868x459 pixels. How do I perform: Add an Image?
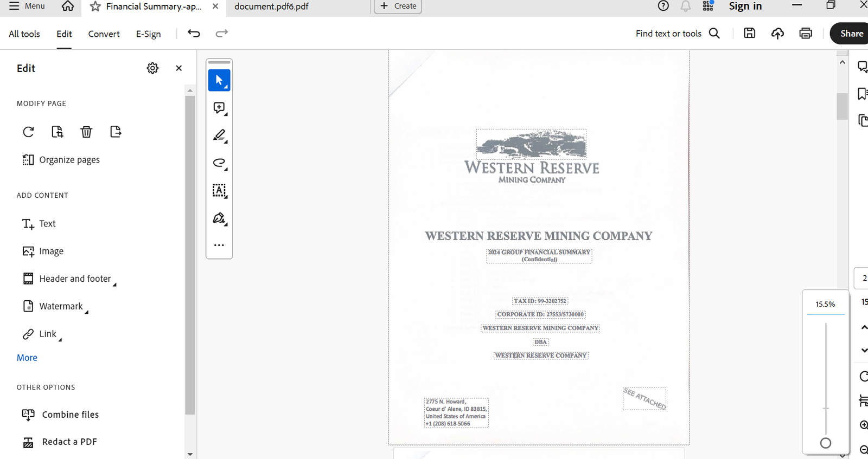pos(43,251)
